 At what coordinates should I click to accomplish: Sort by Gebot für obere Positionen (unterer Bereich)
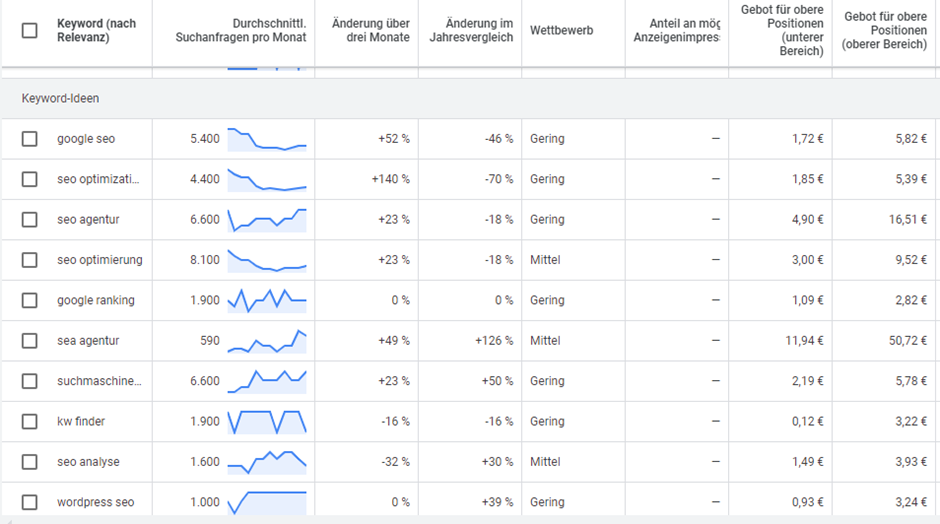pos(782,30)
